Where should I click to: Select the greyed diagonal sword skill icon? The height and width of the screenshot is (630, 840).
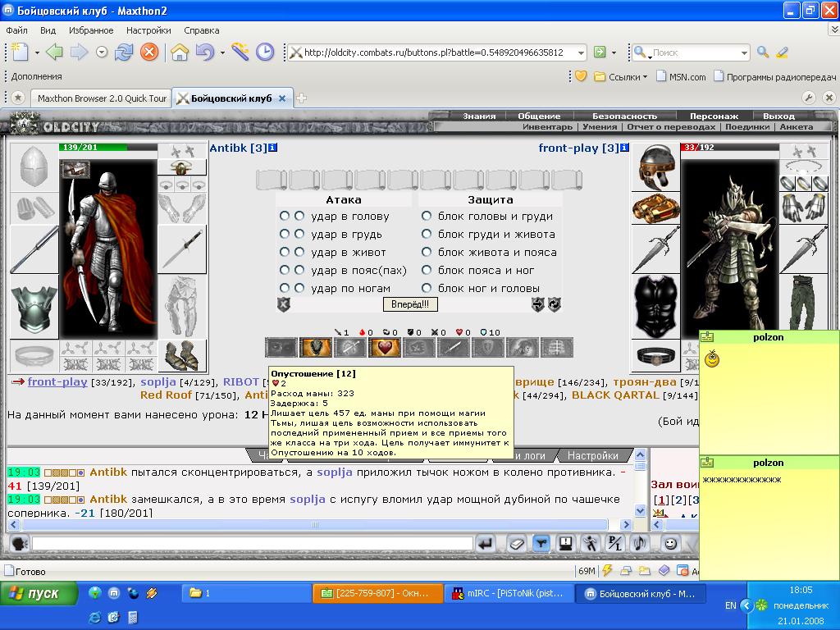[x=453, y=348]
